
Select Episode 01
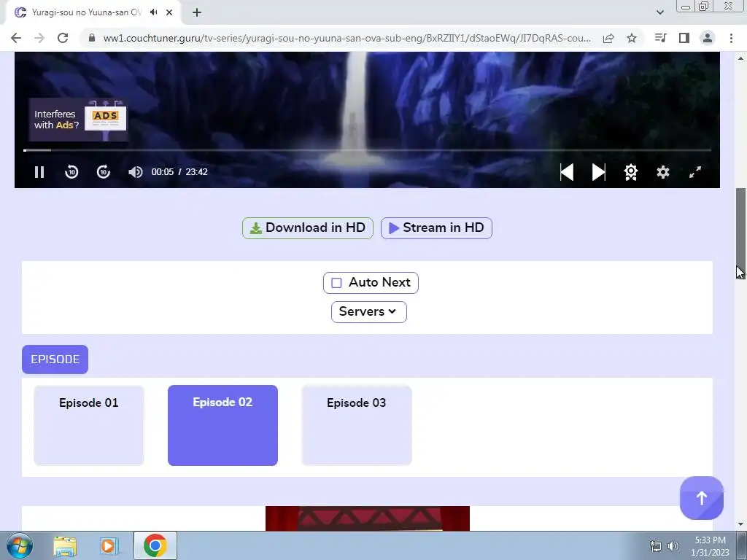click(88, 425)
